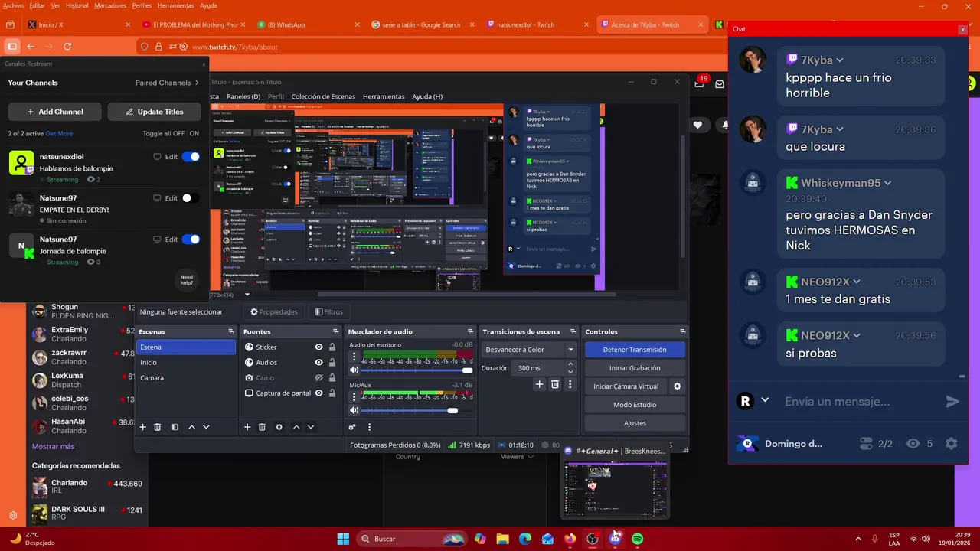Click the Restream chat viewers eye icon
The width and height of the screenshot is (980, 551).
coord(913,443)
